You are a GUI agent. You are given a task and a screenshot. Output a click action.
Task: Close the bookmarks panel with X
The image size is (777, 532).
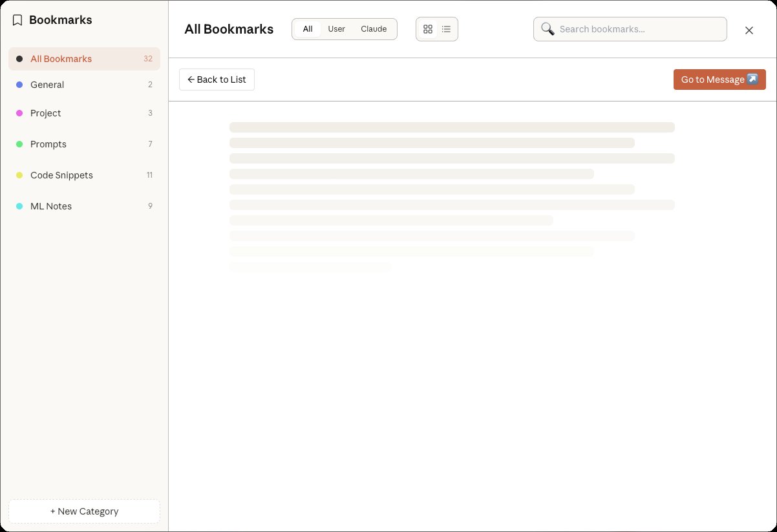click(x=749, y=30)
